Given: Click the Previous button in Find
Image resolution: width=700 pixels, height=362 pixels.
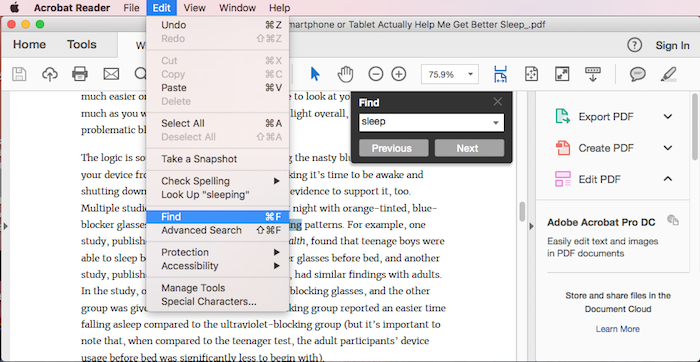Looking at the screenshot, I should (x=393, y=148).
